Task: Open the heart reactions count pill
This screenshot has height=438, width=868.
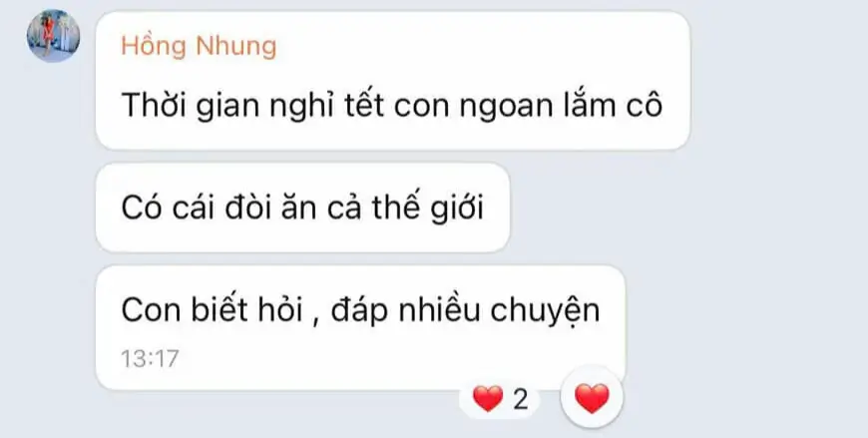Action: [x=500, y=399]
